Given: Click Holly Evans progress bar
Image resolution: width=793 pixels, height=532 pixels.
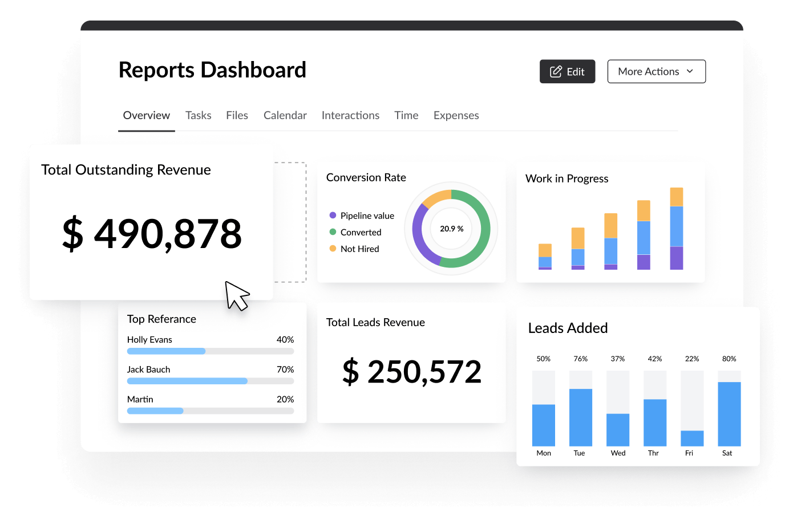Looking at the screenshot, I should coord(210,351).
